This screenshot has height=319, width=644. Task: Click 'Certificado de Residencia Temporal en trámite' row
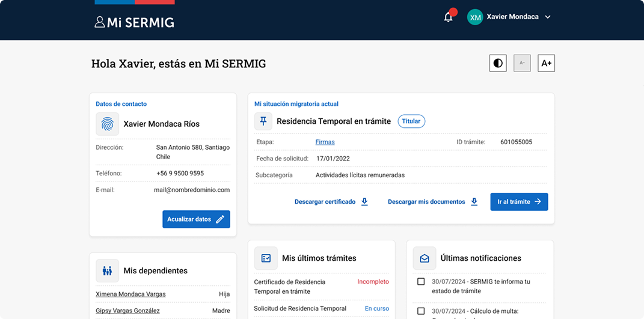[x=322, y=287]
